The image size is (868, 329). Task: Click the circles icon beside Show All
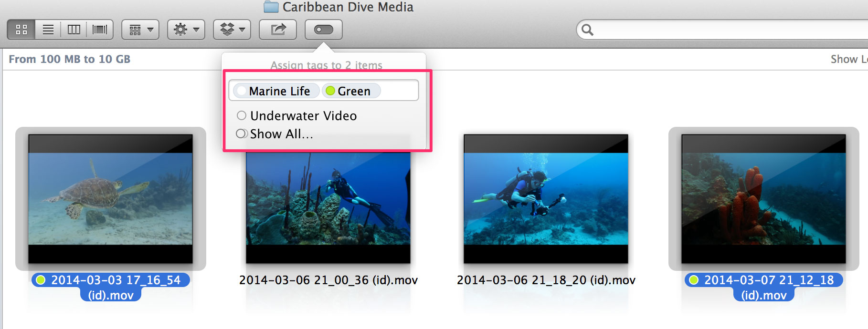(x=242, y=134)
